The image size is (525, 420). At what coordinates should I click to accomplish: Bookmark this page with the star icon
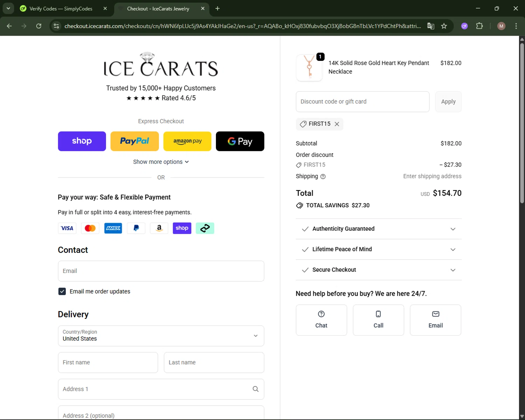(x=444, y=26)
